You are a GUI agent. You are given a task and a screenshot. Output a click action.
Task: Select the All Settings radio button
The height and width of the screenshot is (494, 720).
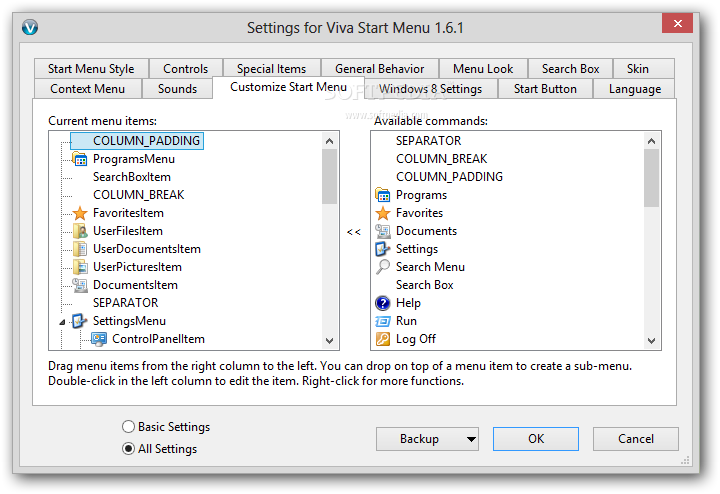pos(129,449)
